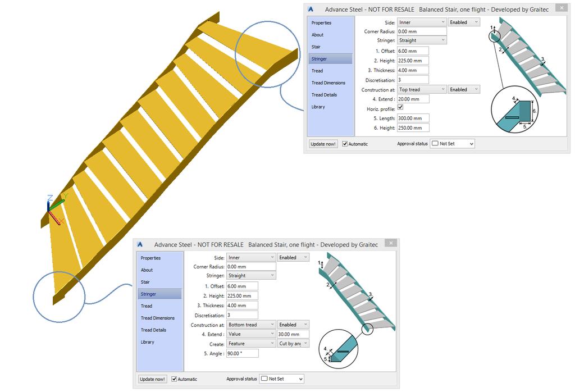
Task: Open Side Enabled dropdown in bottom dialog
Action: pyautogui.click(x=293, y=258)
